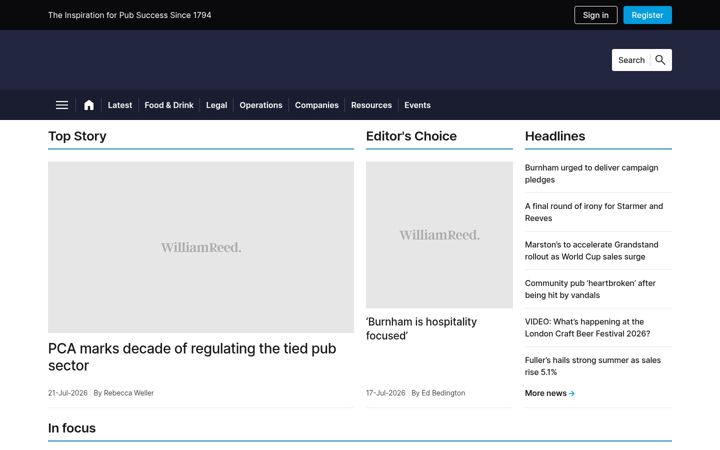
Task: Open the Events menu item
Action: 417,105
